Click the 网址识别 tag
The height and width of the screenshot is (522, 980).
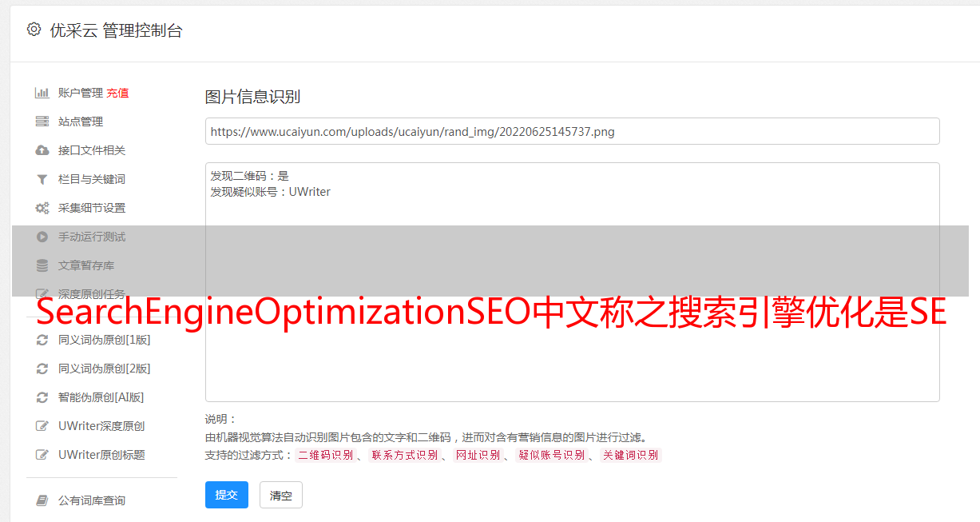click(x=478, y=455)
